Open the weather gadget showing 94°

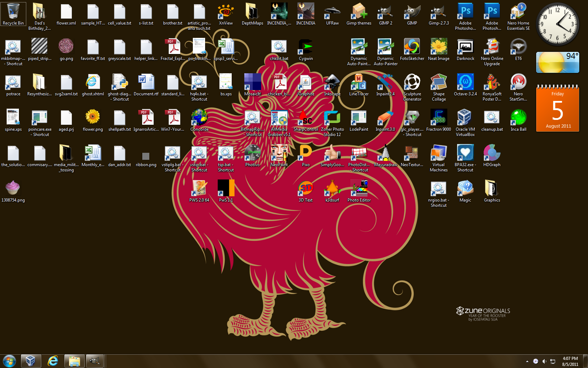[x=558, y=62]
